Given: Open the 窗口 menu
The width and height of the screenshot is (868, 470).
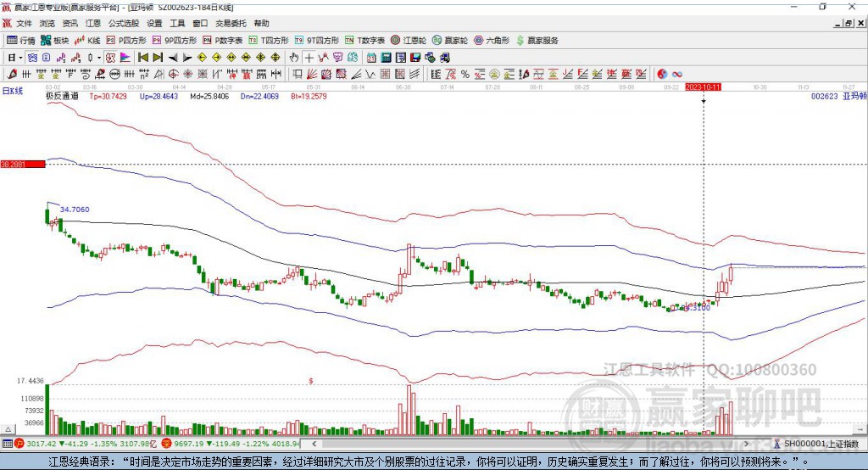Looking at the screenshot, I should pyautogui.click(x=200, y=23).
